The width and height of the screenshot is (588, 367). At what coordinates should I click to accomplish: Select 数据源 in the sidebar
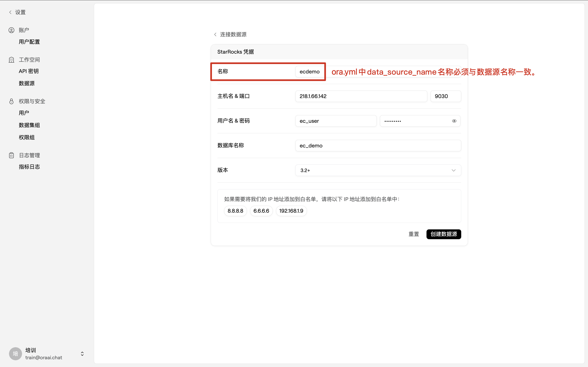(x=27, y=83)
